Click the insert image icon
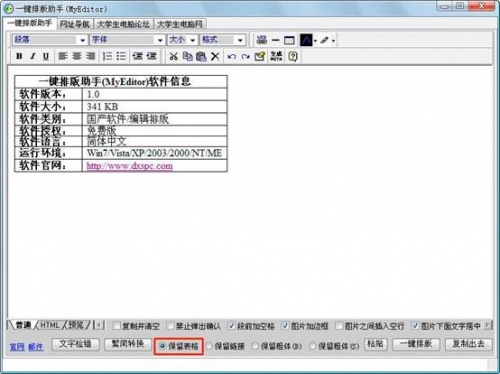500x374 pixels. [x=262, y=40]
